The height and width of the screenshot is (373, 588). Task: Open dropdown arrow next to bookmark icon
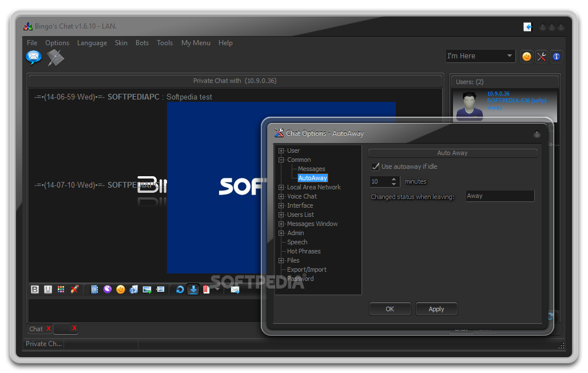(x=217, y=289)
